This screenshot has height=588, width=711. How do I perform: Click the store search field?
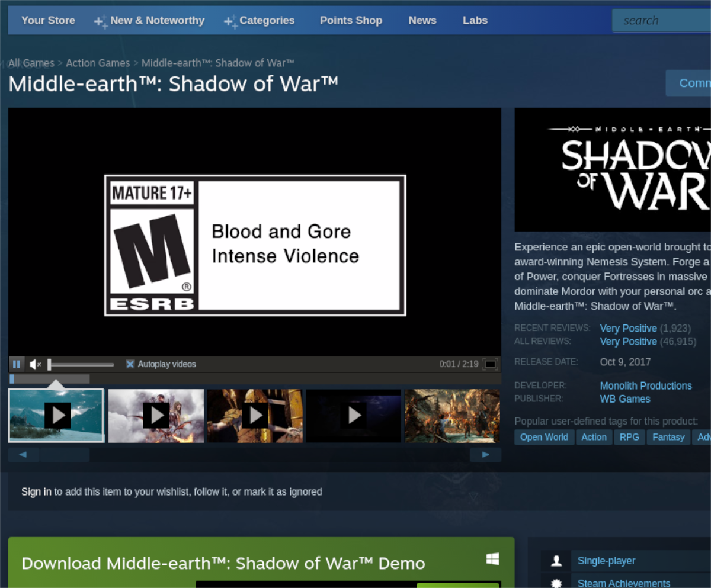661,21
